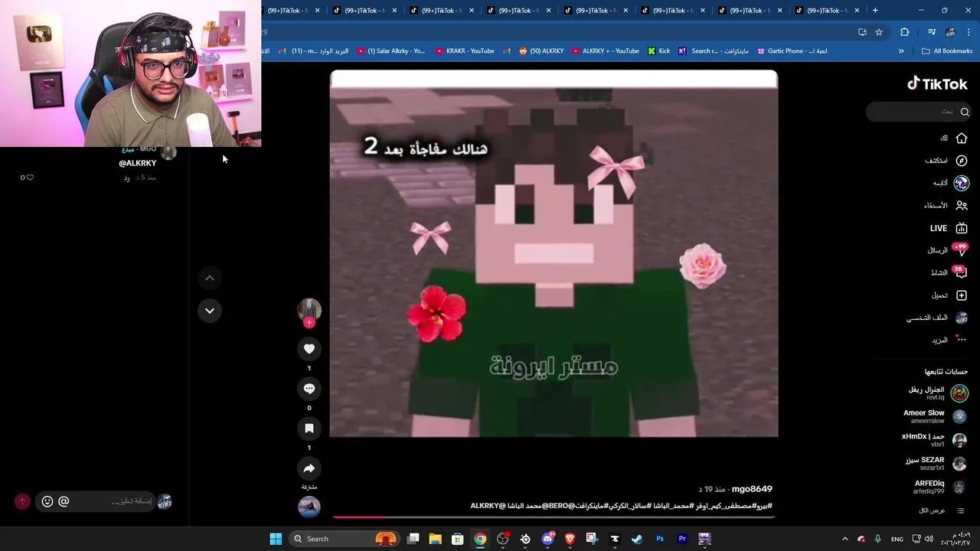980x551 pixels.
Task: Click the red post comment arrow button
Action: pos(22,501)
